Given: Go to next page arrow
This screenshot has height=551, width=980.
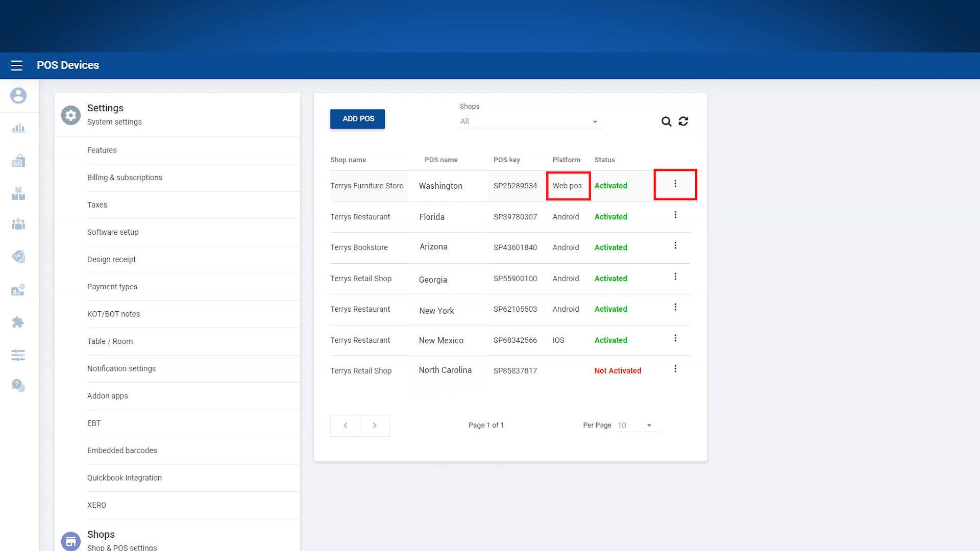Looking at the screenshot, I should (375, 425).
